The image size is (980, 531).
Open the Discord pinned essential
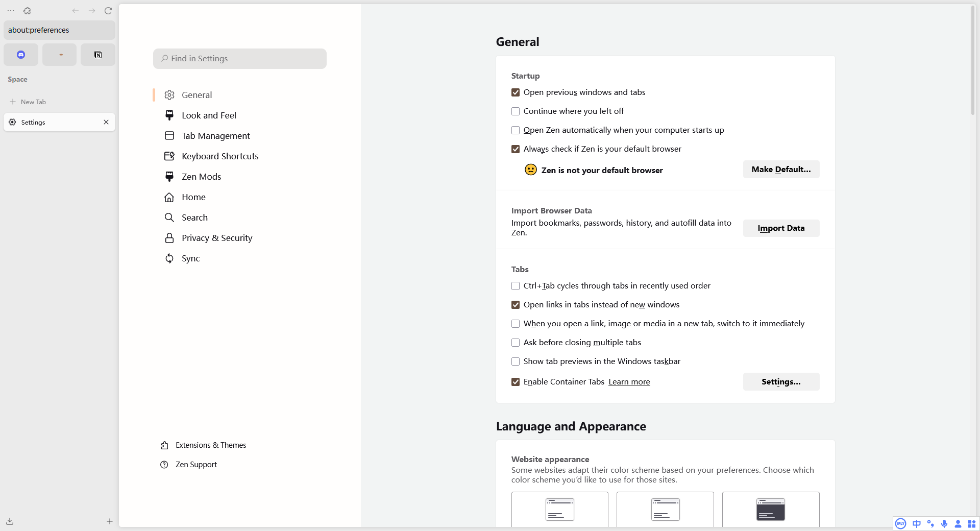pos(21,55)
